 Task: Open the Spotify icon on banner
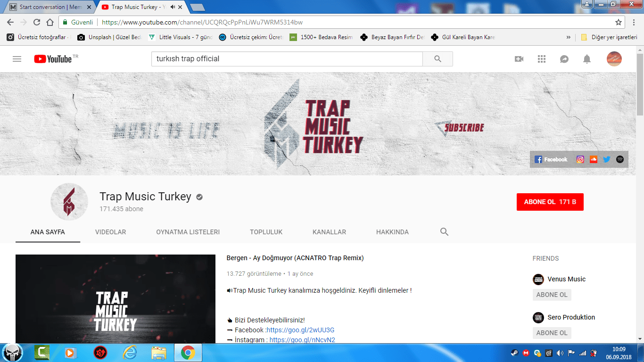click(x=620, y=159)
